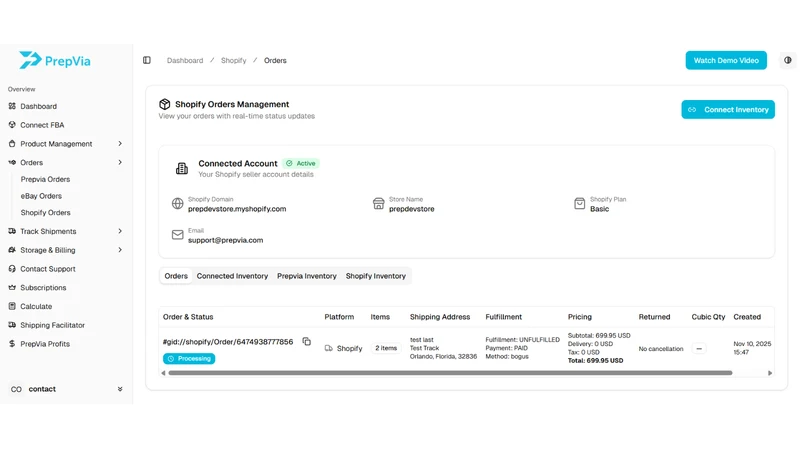Switch theme with the contrast icon
This screenshot has width=800, height=450.
(x=788, y=60)
